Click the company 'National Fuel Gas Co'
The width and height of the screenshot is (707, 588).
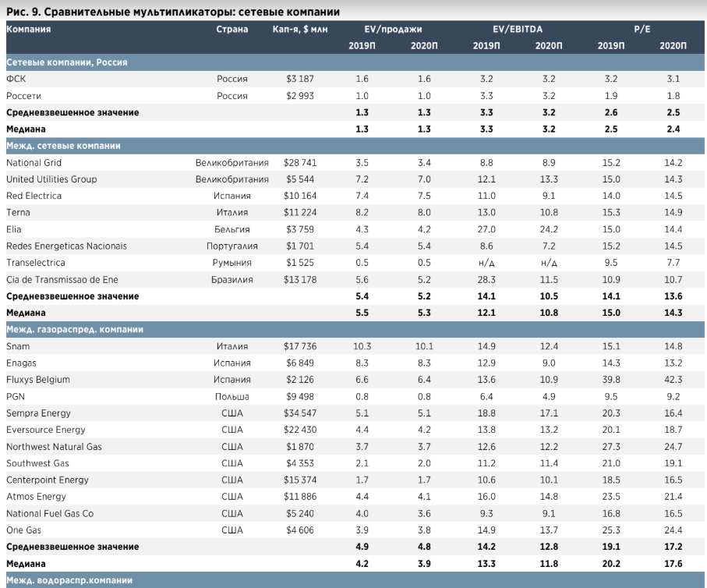tap(50, 514)
